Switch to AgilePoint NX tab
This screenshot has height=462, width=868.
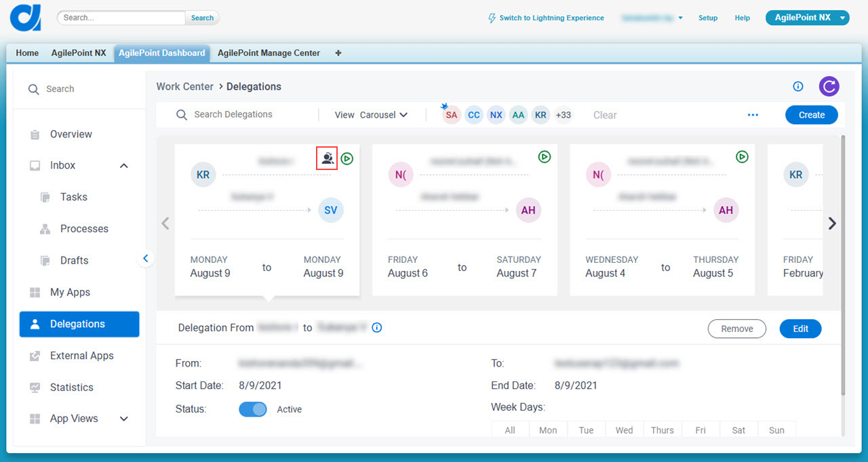pos(79,53)
